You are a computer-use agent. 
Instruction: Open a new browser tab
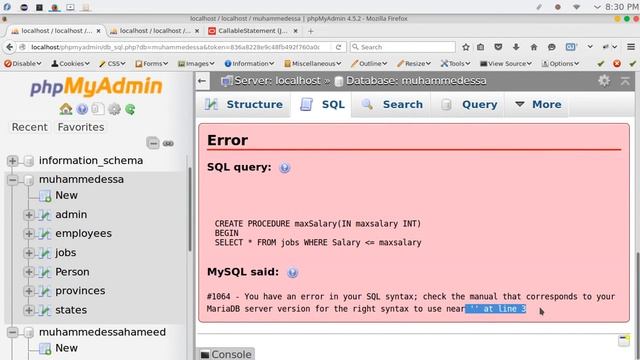click(311, 31)
